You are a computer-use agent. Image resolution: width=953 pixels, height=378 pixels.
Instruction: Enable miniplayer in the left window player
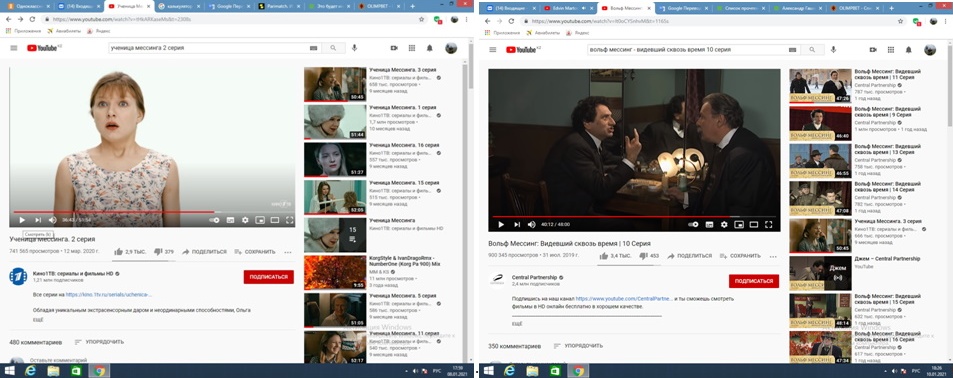[x=260, y=220]
